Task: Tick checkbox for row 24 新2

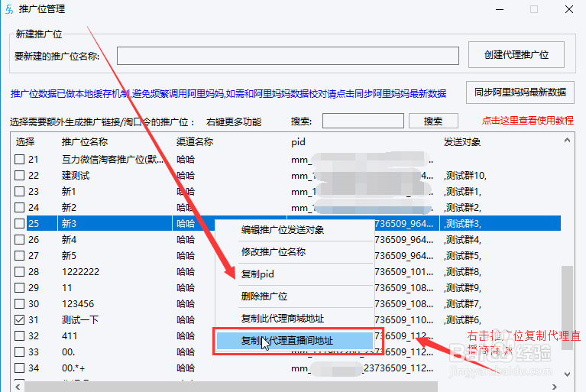Action: pyautogui.click(x=19, y=208)
